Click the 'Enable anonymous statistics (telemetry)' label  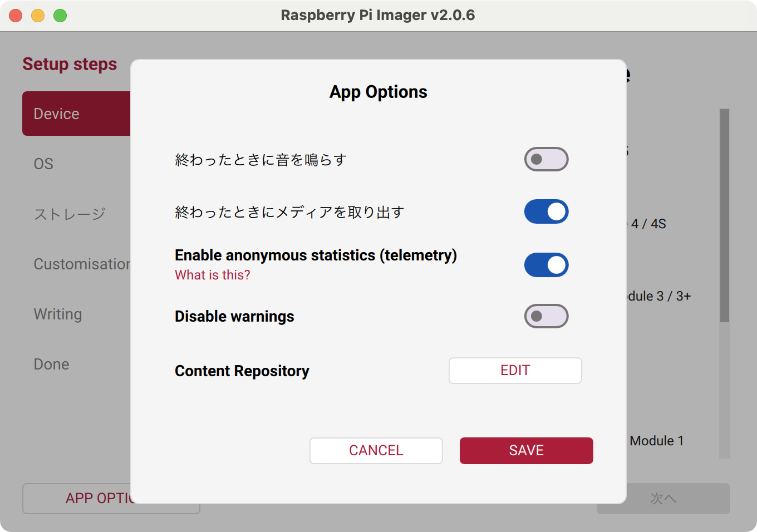point(316,255)
